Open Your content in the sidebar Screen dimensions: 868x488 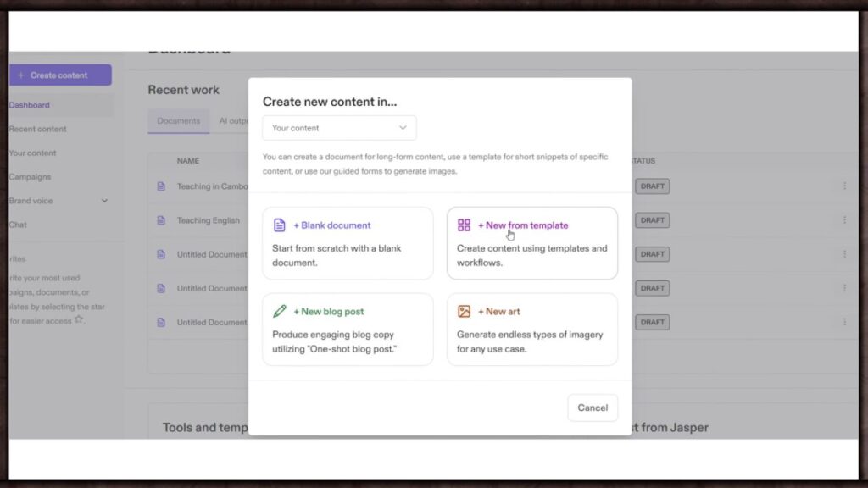pos(33,152)
